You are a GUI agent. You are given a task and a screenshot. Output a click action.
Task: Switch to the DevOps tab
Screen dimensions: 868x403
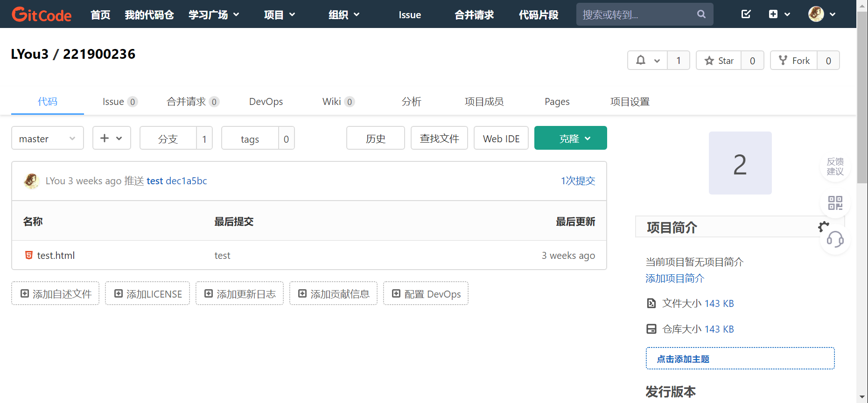coord(266,102)
